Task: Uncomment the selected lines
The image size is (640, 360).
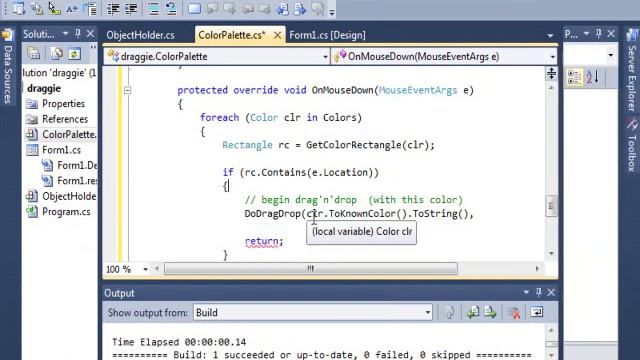Action: (x=171, y=9)
